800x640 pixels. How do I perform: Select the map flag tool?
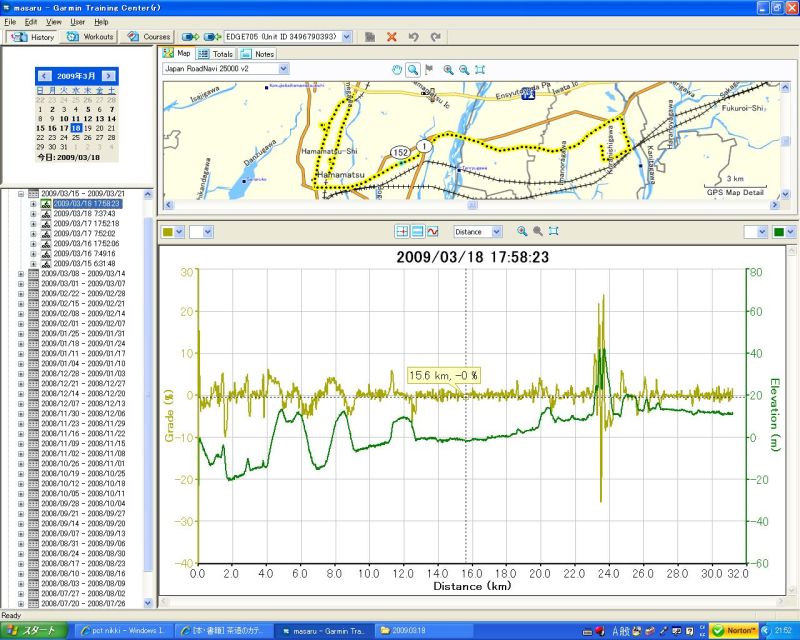[x=429, y=70]
